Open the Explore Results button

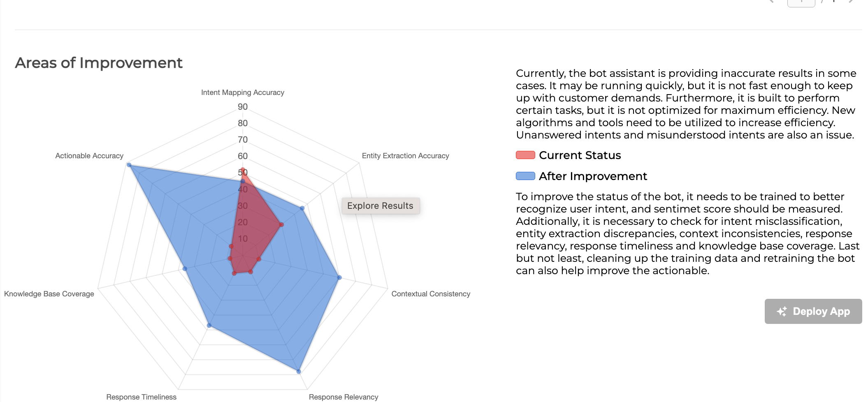click(x=381, y=206)
